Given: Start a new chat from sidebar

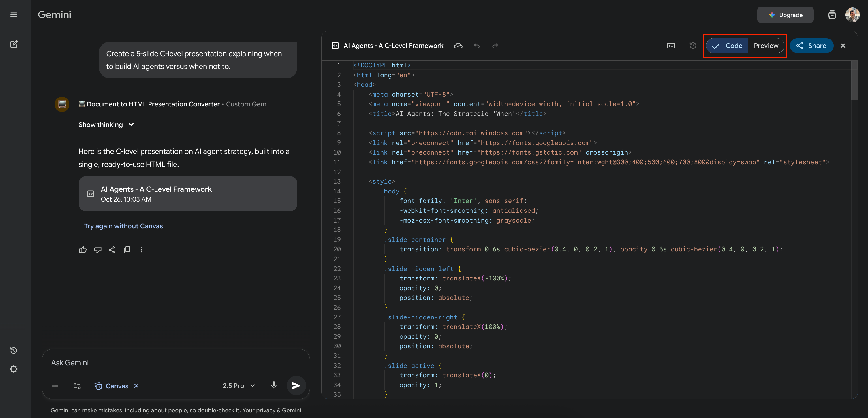Looking at the screenshot, I should [x=14, y=44].
